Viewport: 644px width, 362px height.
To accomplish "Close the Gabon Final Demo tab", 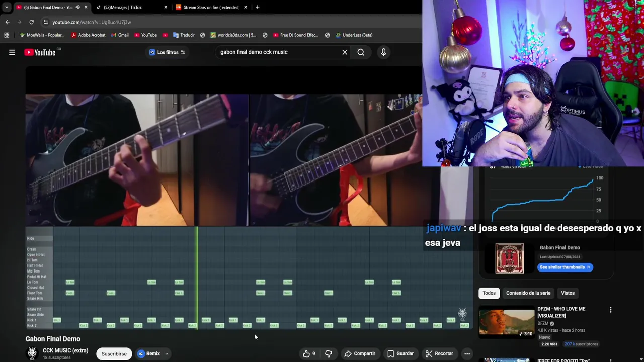I will 86,7.
